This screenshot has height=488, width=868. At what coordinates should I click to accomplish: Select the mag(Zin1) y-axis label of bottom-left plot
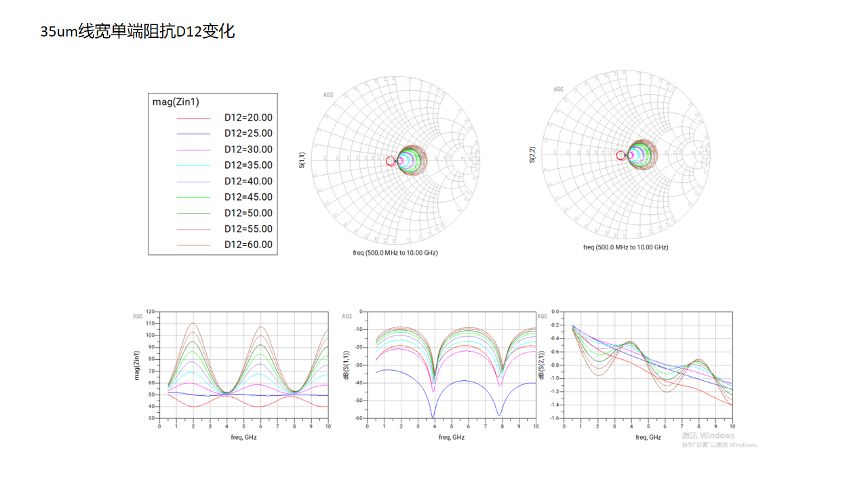pyautogui.click(x=138, y=365)
